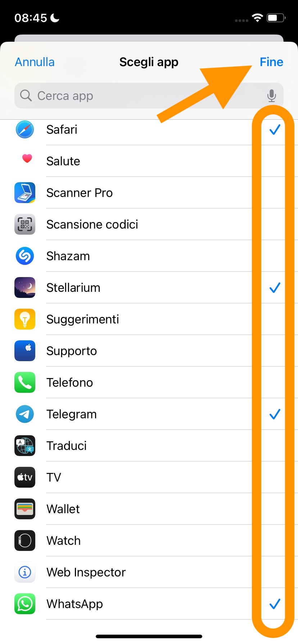The width and height of the screenshot is (298, 644).
Task: Remove the WhatsApp selection checkmark
Action: click(275, 604)
